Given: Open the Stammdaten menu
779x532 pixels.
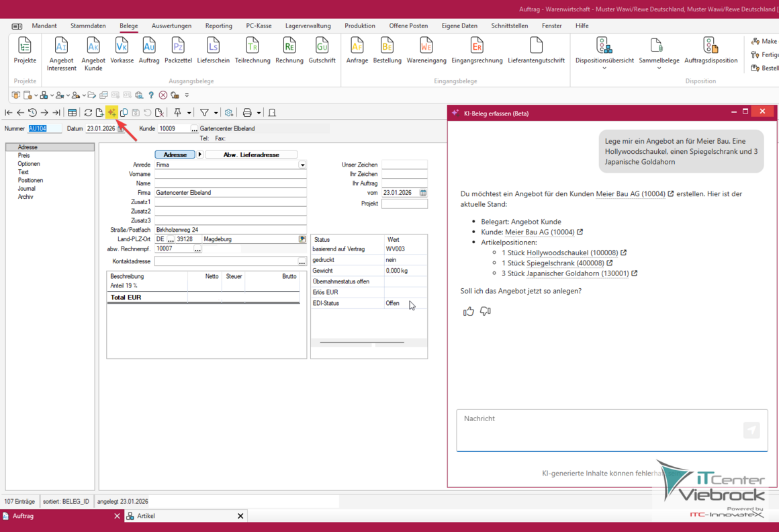Looking at the screenshot, I should 88,26.
